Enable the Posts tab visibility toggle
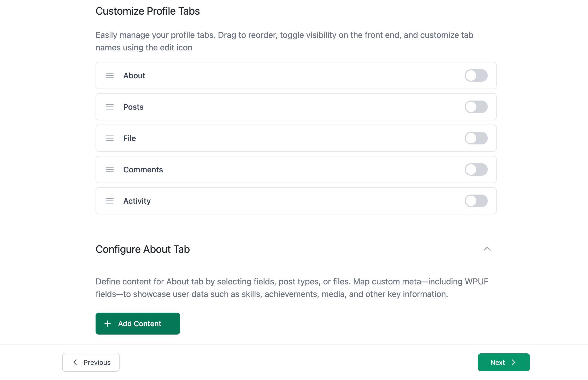The width and height of the screenshot is (588, 380). click(x=476, y=107)
